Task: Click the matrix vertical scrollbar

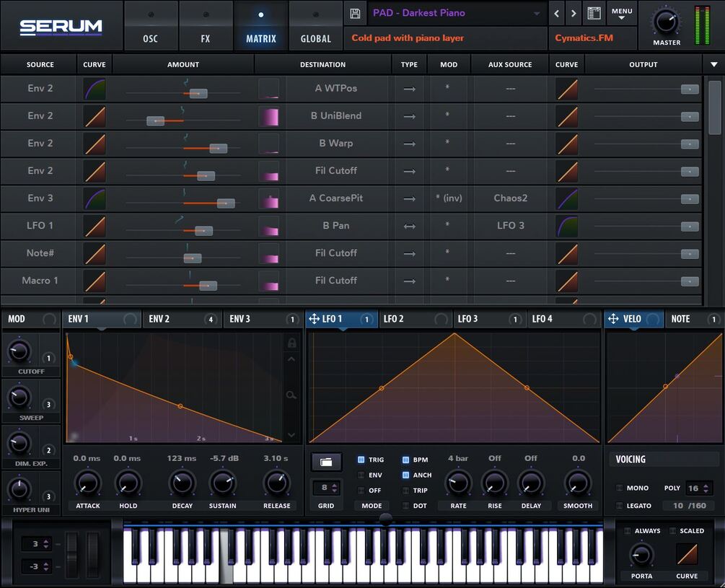Action: tap(714, 107)
